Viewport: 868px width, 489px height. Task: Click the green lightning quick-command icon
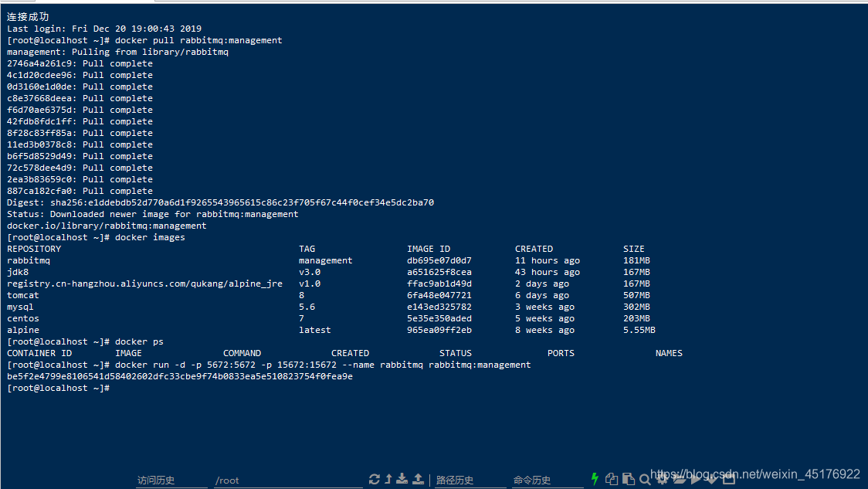pos(595,479)
